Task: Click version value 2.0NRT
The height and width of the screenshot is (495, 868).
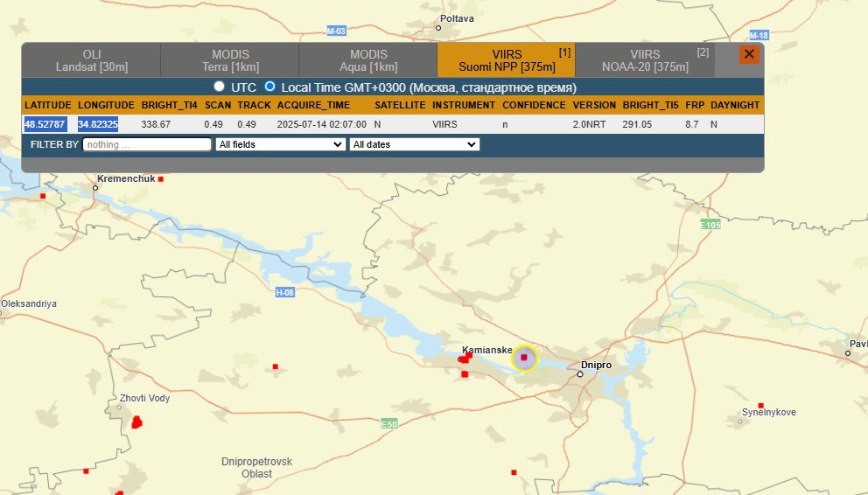Action: click(589, 124)
